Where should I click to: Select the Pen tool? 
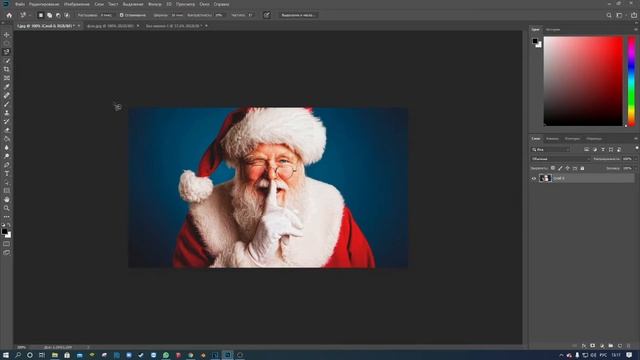tap(7, 165)
